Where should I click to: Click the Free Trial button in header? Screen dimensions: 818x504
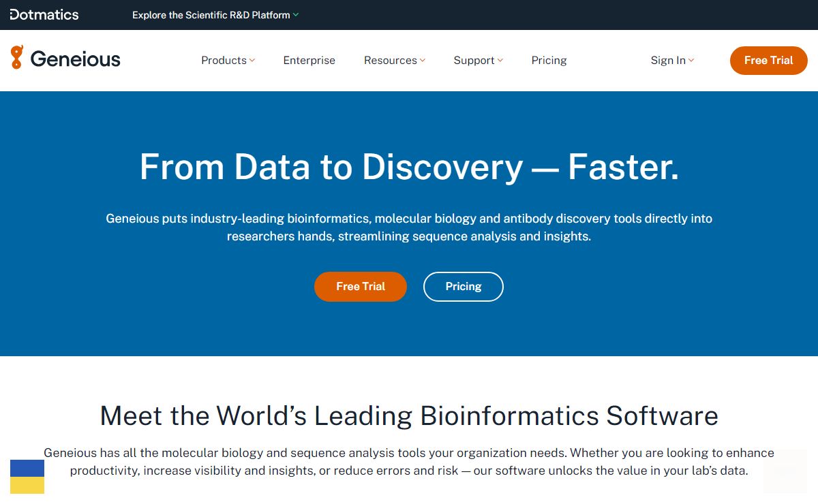[x=769, y=61]
